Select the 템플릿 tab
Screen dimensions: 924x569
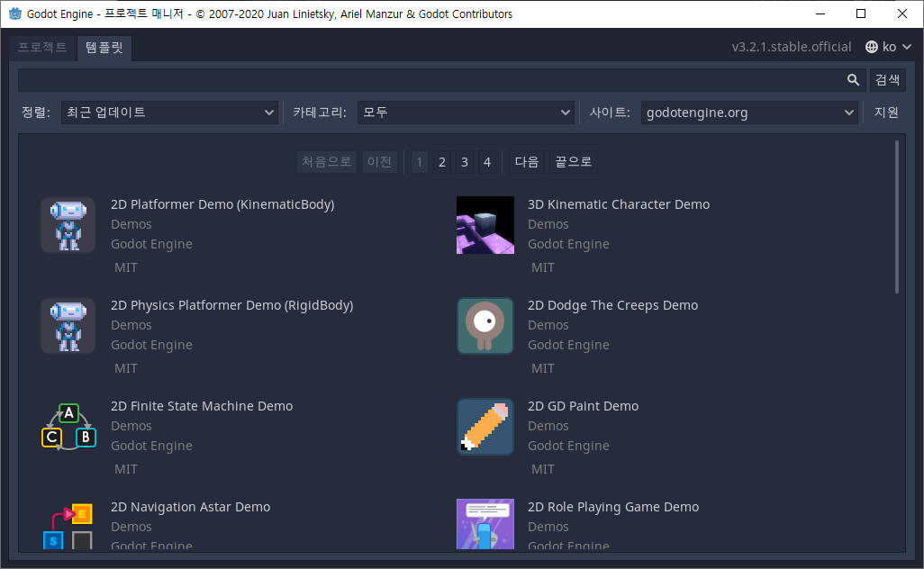(104, 47)
